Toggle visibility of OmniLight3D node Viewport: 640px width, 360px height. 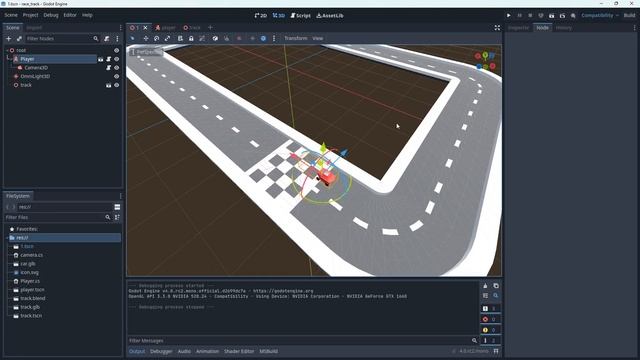[117, 76]
